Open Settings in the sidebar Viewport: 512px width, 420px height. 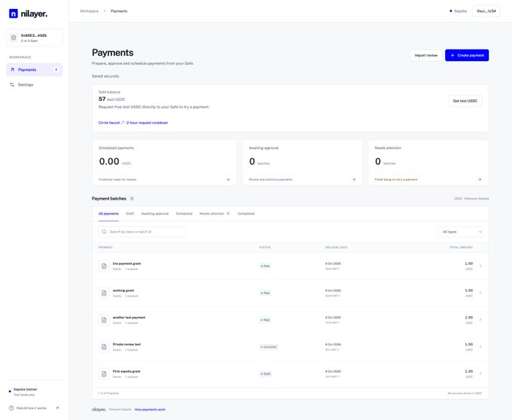point(35,84)
